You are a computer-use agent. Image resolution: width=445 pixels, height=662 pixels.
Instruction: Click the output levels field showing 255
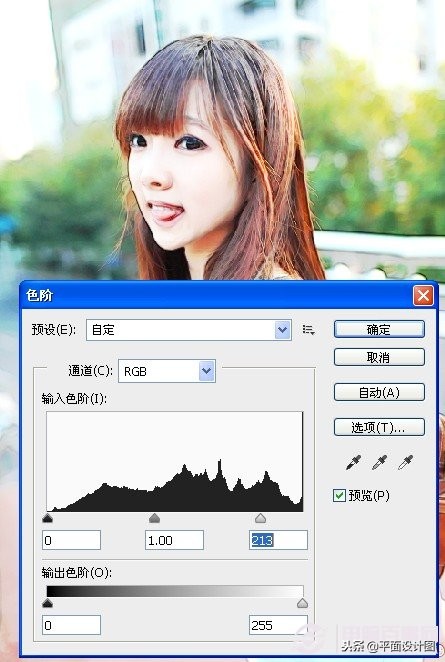278,625
